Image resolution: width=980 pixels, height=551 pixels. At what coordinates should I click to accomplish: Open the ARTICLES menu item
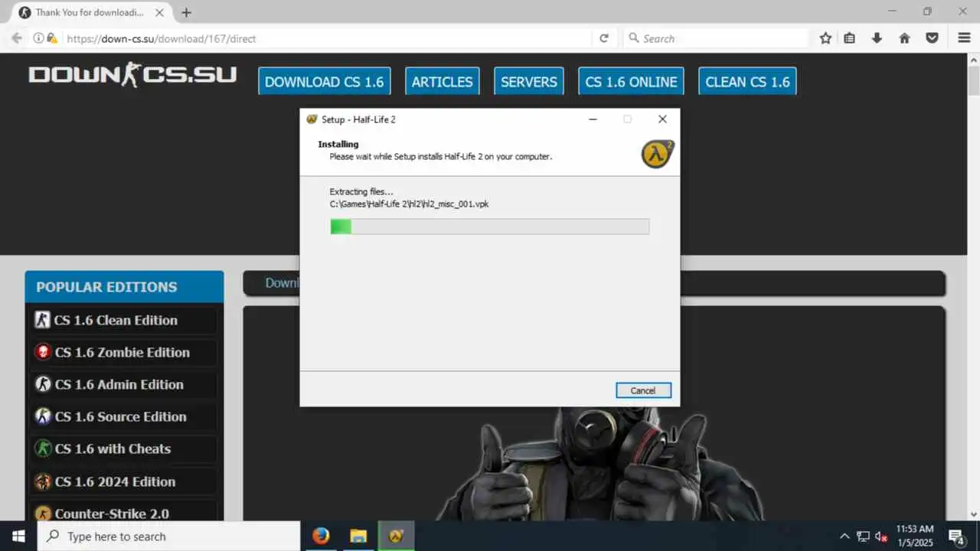click(443, 82)
